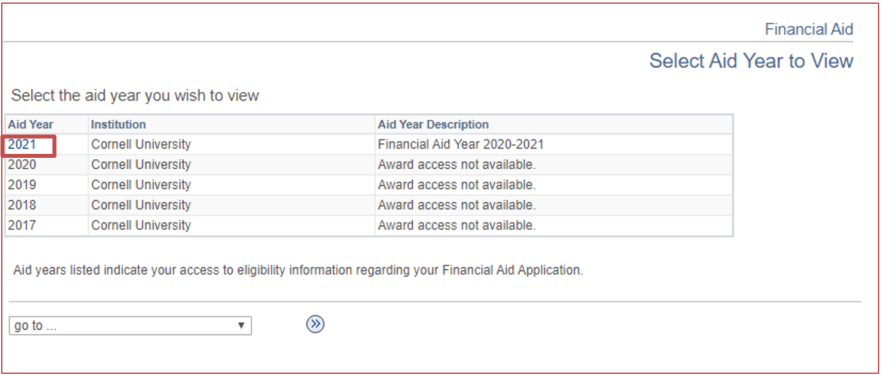This screenshot has width=882, height=375.
Task: Click the Institution column header
Action: pos(119,124)
